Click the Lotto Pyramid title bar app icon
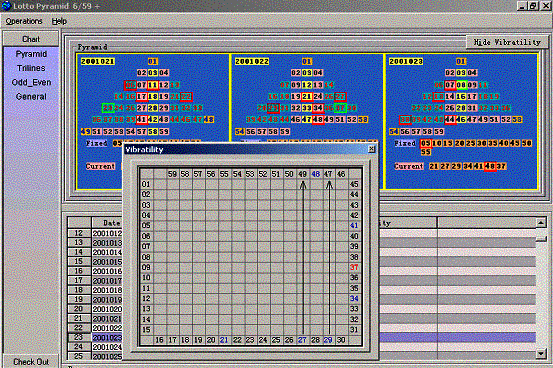The image size is (553, 368). [x=6, y=6]
